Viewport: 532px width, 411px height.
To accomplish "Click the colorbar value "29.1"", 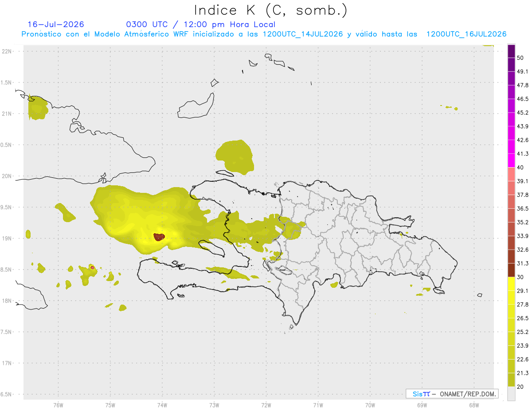I will pos(523,291).
